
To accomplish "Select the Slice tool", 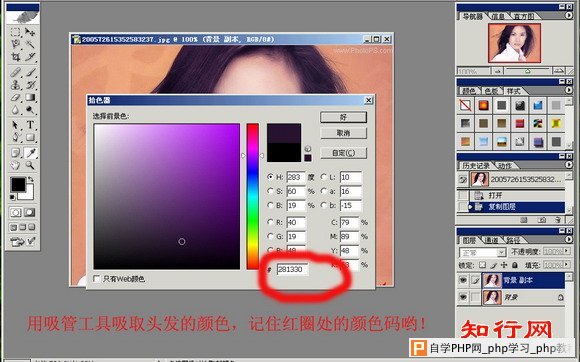I will (x=30, y=57).
